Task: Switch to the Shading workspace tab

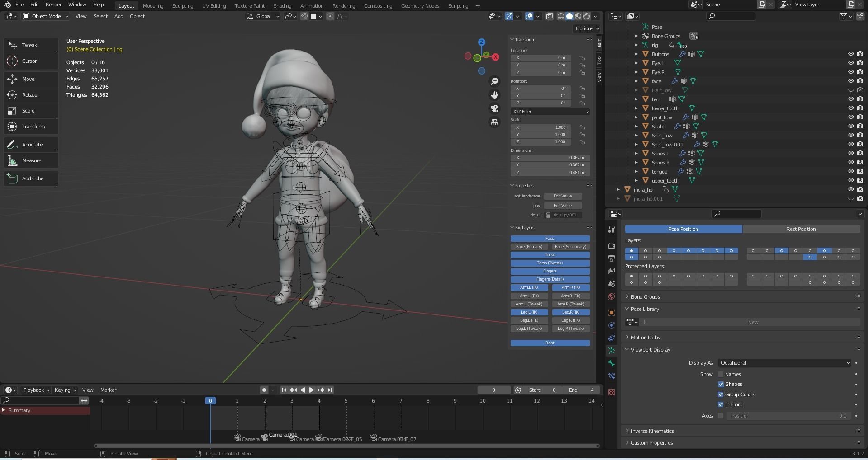Action: point(282,6)
